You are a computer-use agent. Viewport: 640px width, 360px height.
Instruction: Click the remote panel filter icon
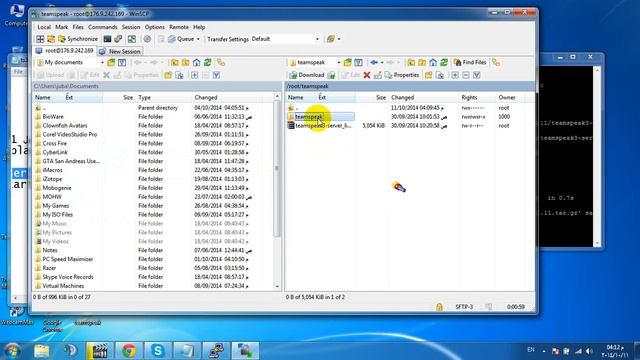click(358, 62)
